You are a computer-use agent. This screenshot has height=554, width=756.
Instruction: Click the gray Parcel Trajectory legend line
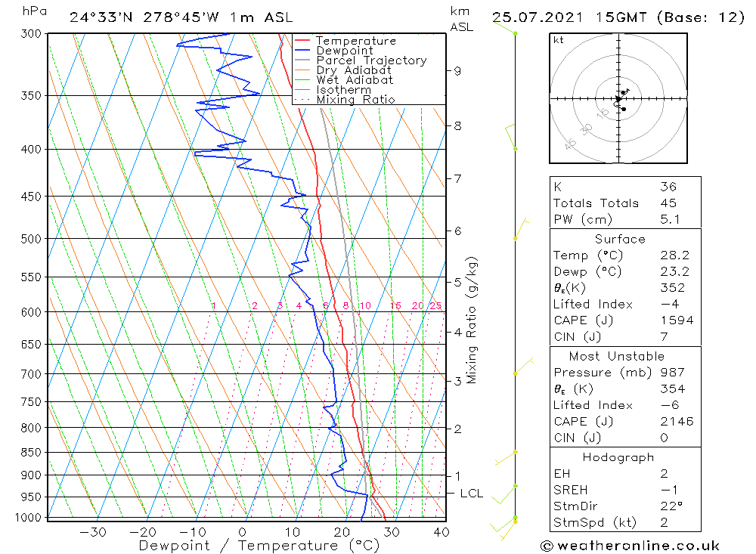coord(302,60)
